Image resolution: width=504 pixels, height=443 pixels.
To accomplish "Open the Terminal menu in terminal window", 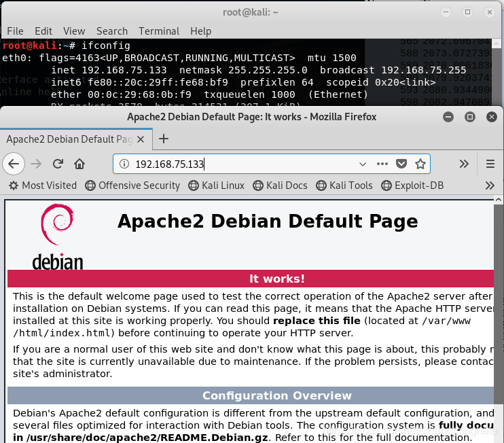I will (159, 31).
